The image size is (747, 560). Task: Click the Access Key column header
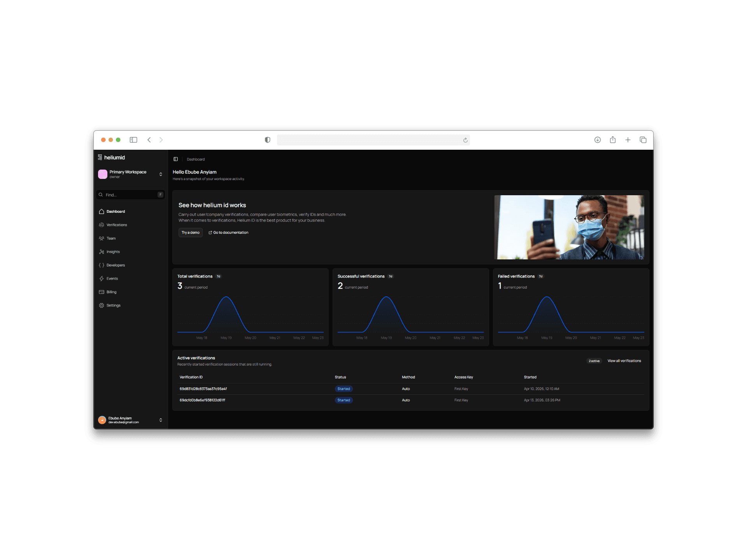(x=464, y=377)
